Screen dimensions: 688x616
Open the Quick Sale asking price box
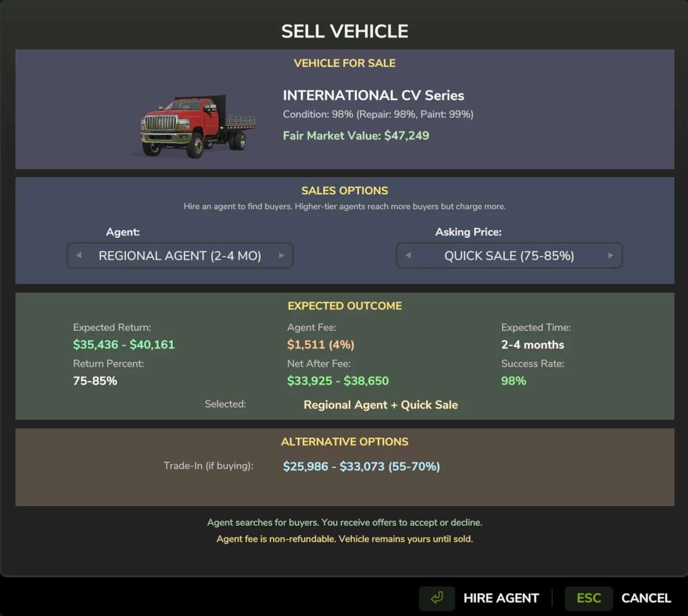coord(509,256)
